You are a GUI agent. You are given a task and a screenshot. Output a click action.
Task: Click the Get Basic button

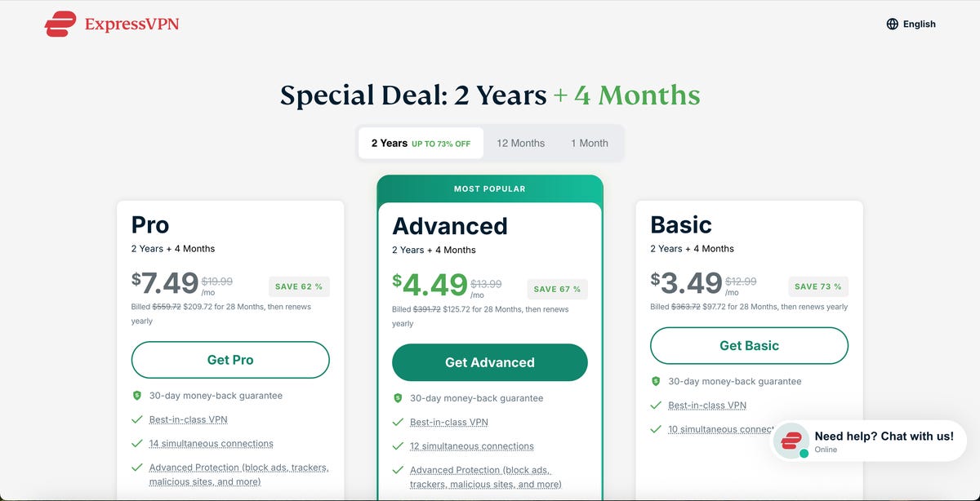749,346
